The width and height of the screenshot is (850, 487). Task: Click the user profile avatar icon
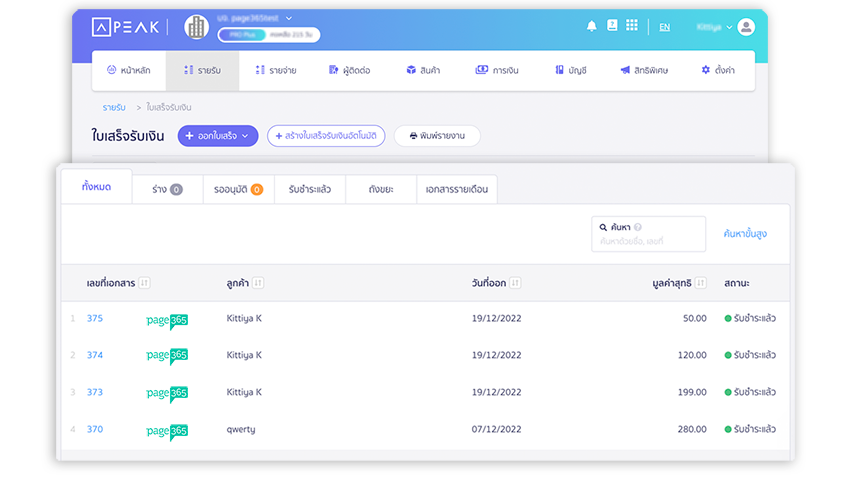point(746,27)
